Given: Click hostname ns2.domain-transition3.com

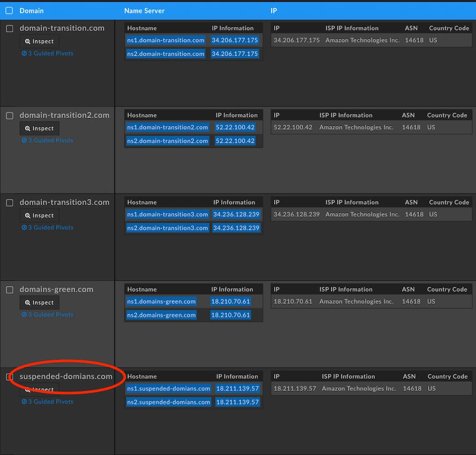Looking at the screenshot, I should tap(168, 228).
